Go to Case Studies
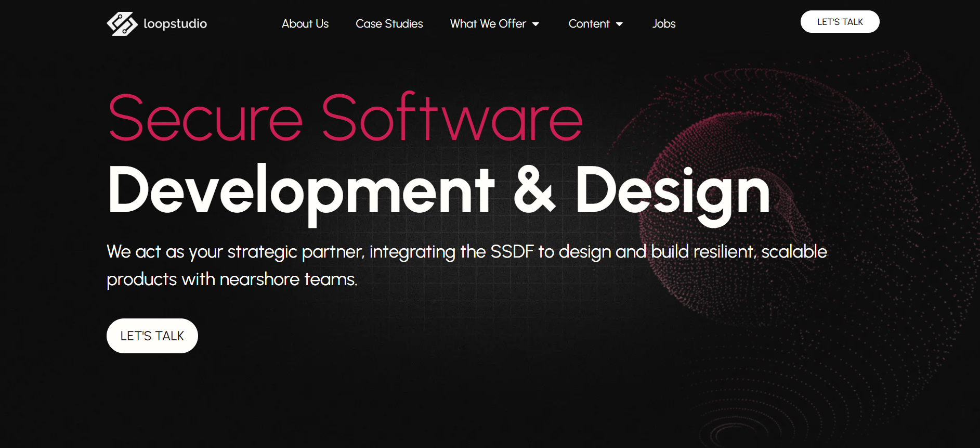 [389, 24]
